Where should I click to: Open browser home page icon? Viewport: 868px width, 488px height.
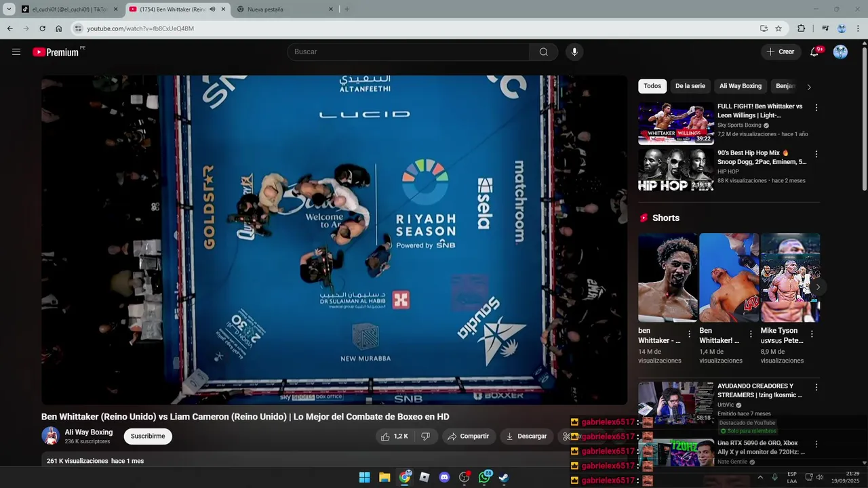(58, 28)
